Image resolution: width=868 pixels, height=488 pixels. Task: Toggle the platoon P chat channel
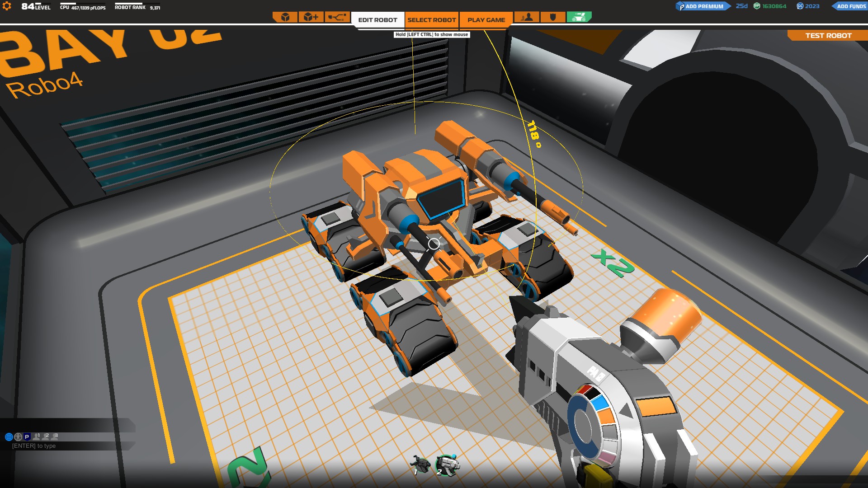point(27,436)
